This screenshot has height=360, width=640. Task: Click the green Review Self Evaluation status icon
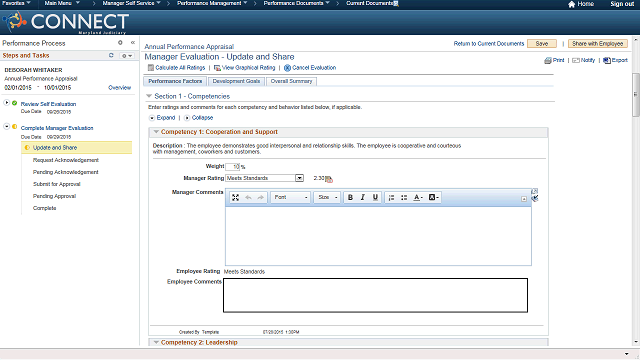click(15, 103)
